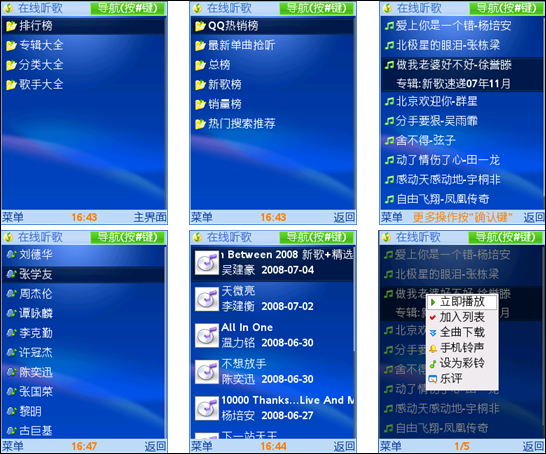Select song 分手要狠-吴雨霏 in the bright list
The image size is (546, 454).
(462, 121)
